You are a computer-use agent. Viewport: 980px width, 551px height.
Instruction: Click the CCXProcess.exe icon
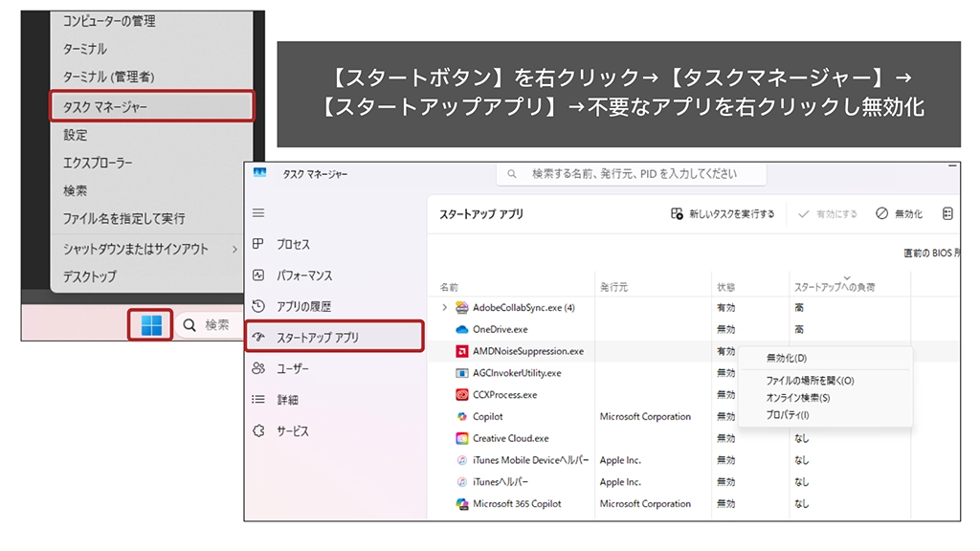coord(461,395)
